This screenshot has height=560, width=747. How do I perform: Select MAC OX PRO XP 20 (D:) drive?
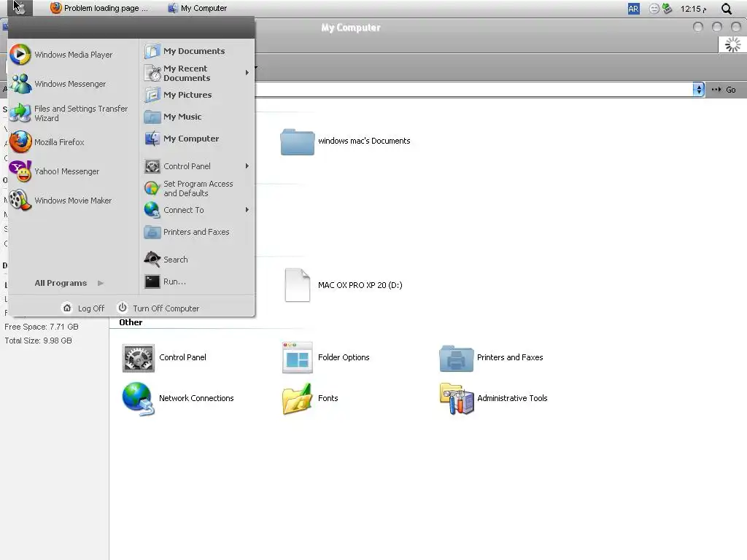(x=344, y=285)
